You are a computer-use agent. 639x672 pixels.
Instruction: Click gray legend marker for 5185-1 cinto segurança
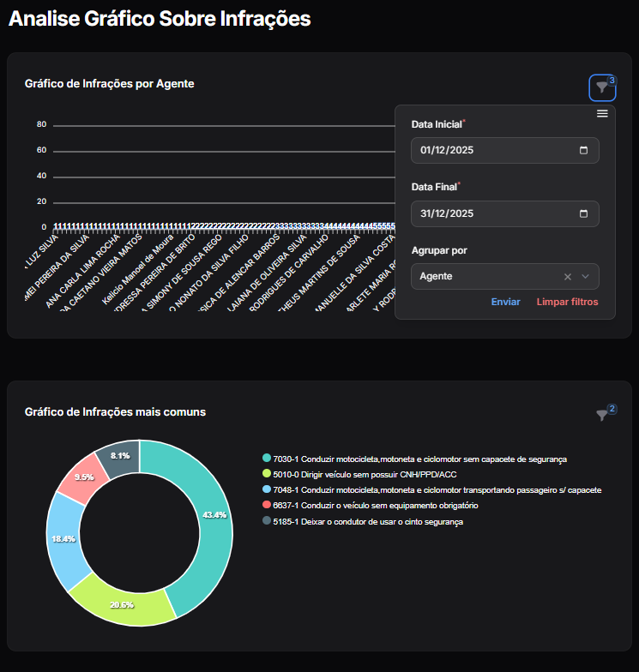point(267,521)
